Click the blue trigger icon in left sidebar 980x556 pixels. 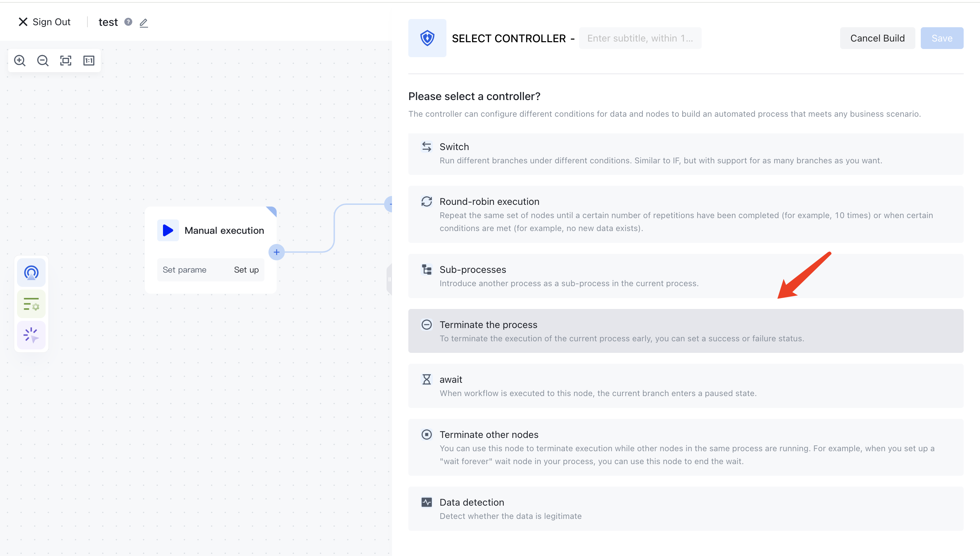[31, 273]
